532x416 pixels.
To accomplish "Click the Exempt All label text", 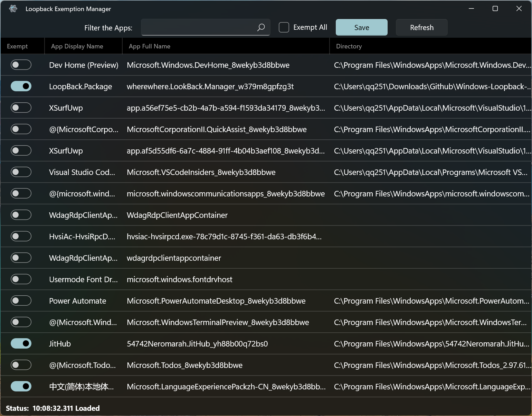I will [310, 27].
